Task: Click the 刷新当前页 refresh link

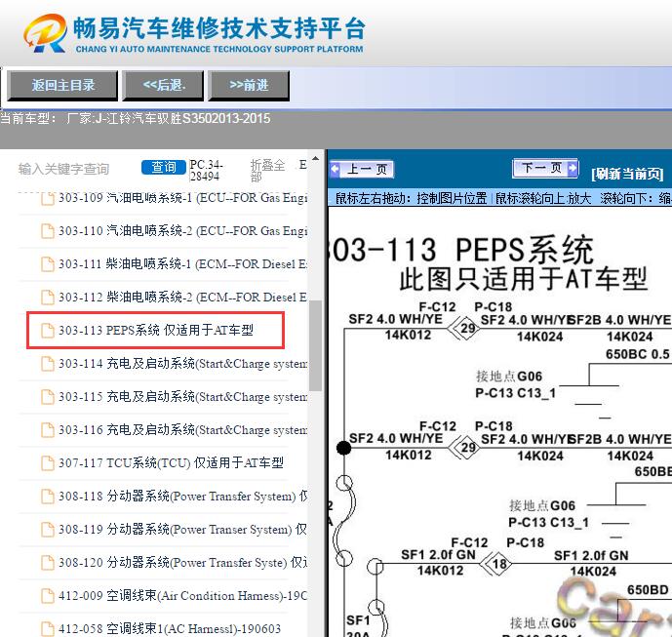Action: pos(627,174)
